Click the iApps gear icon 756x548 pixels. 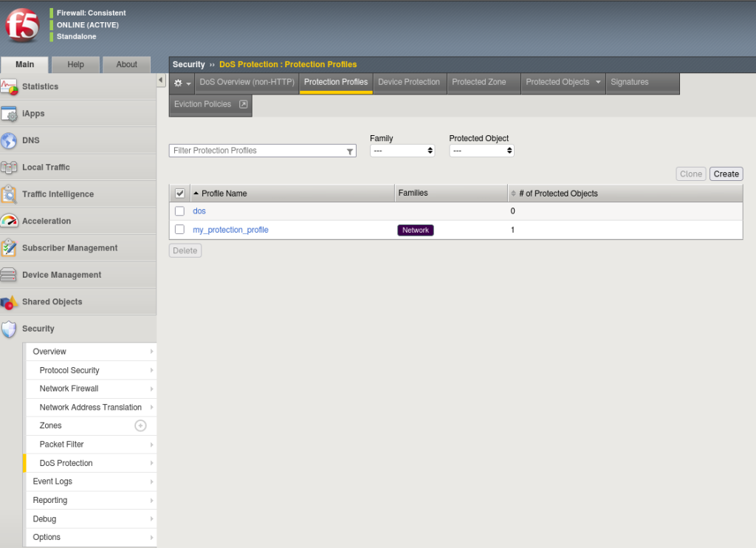click(10, 114)
